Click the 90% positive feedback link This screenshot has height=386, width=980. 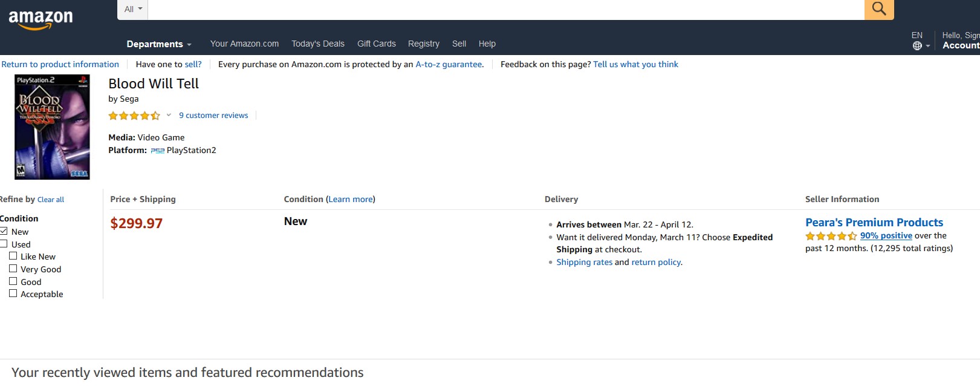886,235
